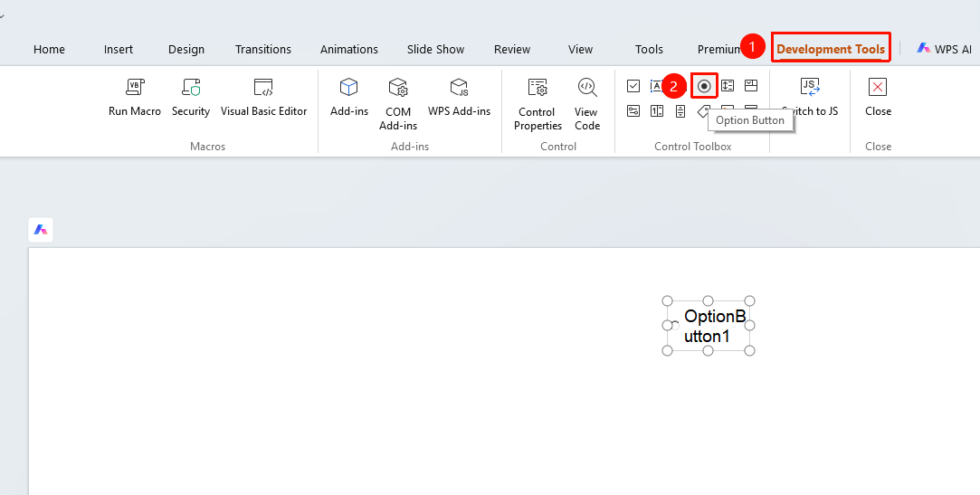This screenshot has width=980, height=495.
Task: Click the OptionButton1 radio circle
Action: [x=675, y=326]
